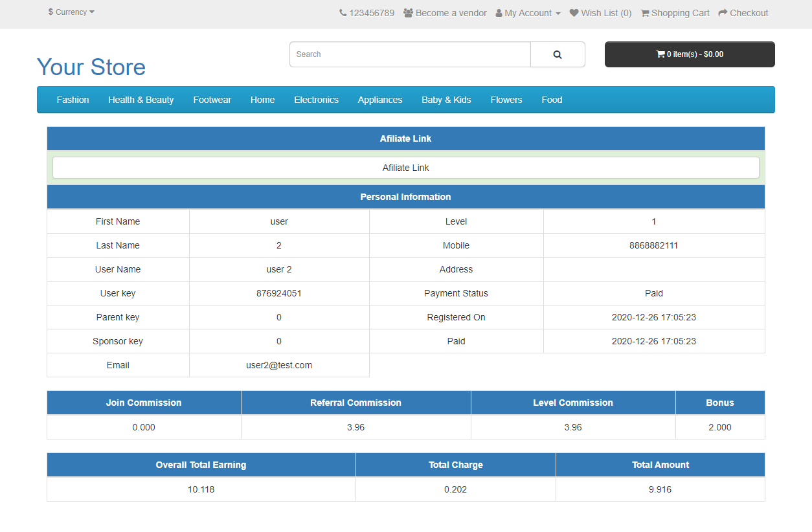Go to the Checkout page
The image size is (812, 532).
743,12
